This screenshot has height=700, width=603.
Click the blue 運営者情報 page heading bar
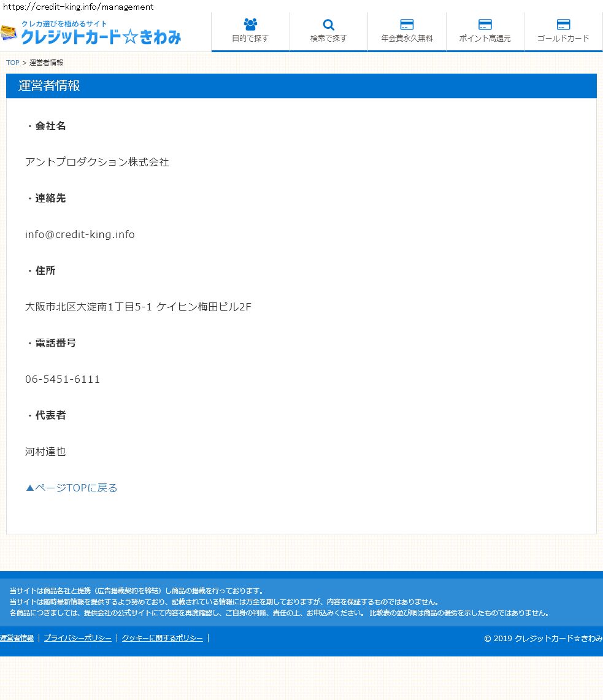301,86
